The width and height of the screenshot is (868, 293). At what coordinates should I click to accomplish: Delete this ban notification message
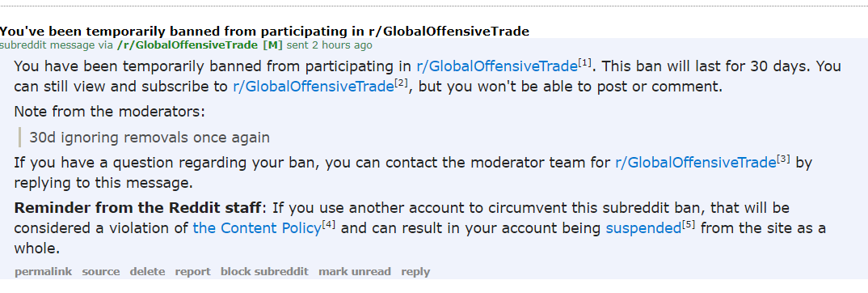tap(147, 271)
